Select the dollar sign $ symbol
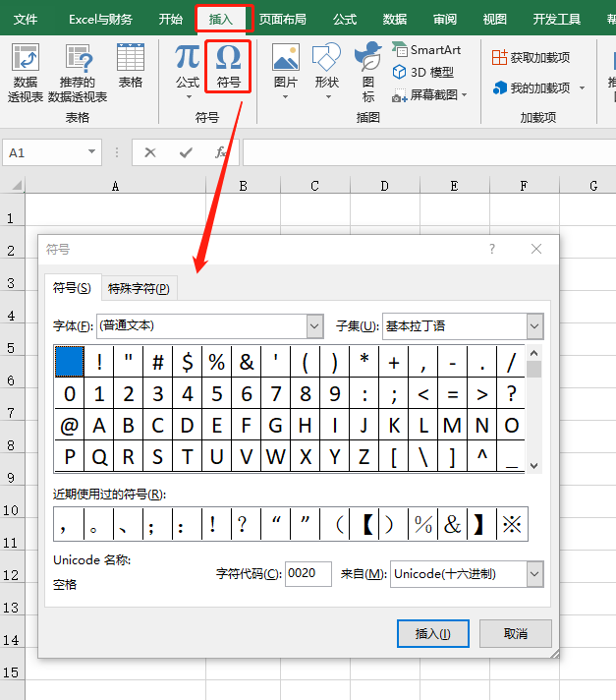This screenshot has height=700, width=616. tap(188, 362)
